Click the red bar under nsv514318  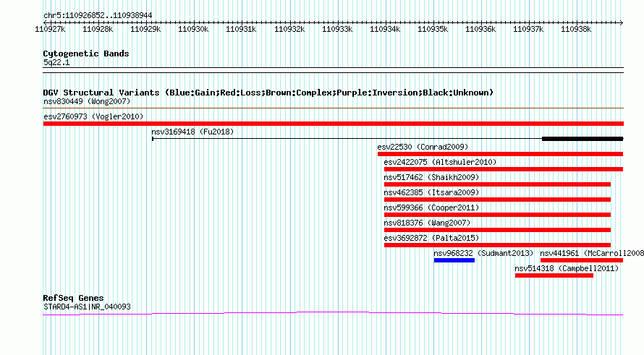click(x=554, y=275)
